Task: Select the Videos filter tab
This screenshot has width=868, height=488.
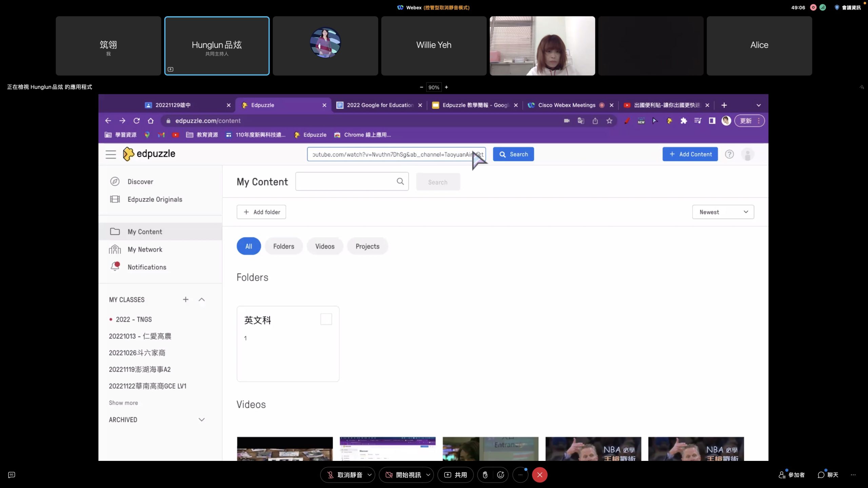Action: pos(324,246)
